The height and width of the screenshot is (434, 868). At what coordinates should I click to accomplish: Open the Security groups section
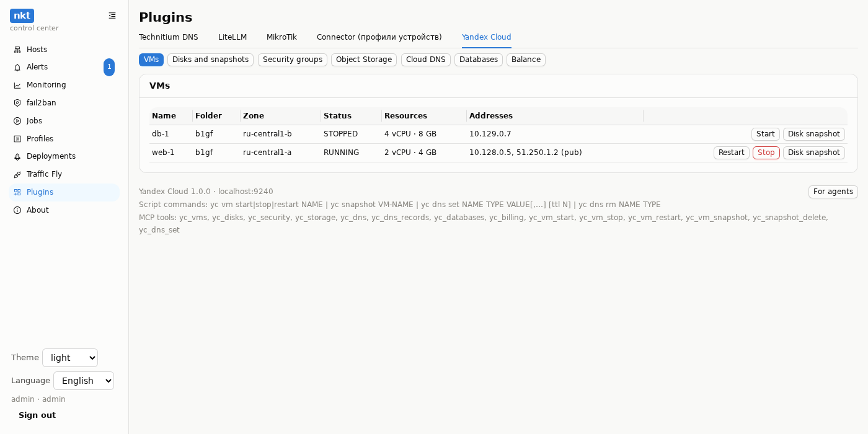click(293, 60)
